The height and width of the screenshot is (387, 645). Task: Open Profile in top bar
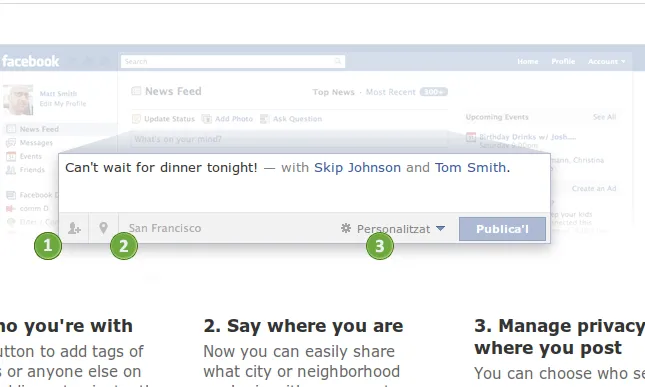point(563,61)
